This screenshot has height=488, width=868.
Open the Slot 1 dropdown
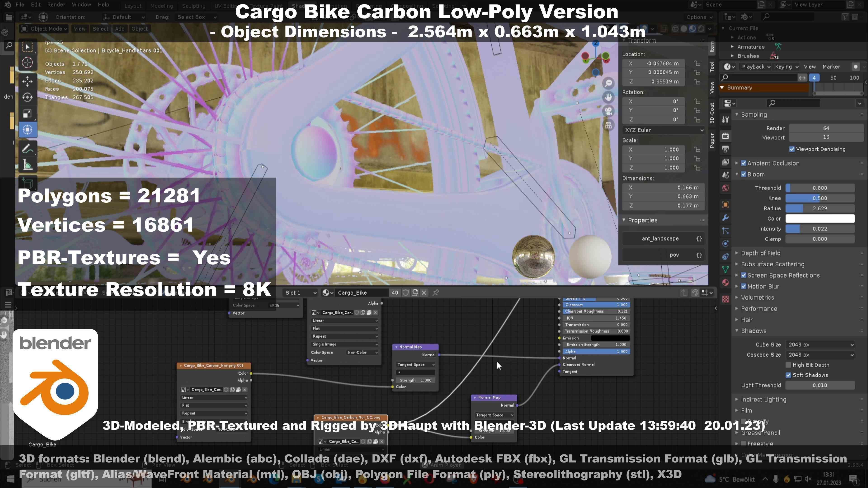pos(301,293)
